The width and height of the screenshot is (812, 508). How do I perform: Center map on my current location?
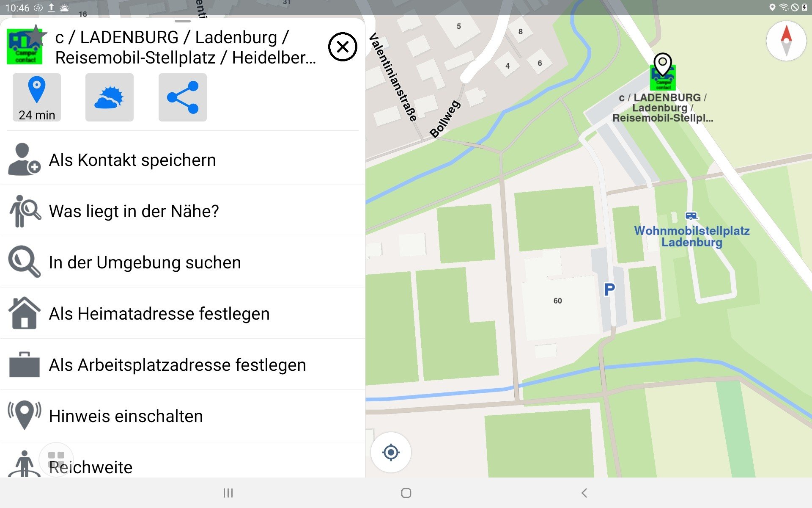pos(391,452)
